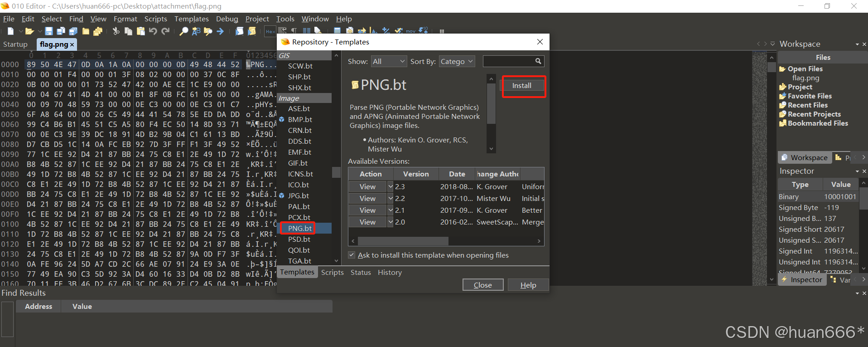Switch to the History tab in Repository
The height and width of the screenshot is (347, 868).
(390, 272)
